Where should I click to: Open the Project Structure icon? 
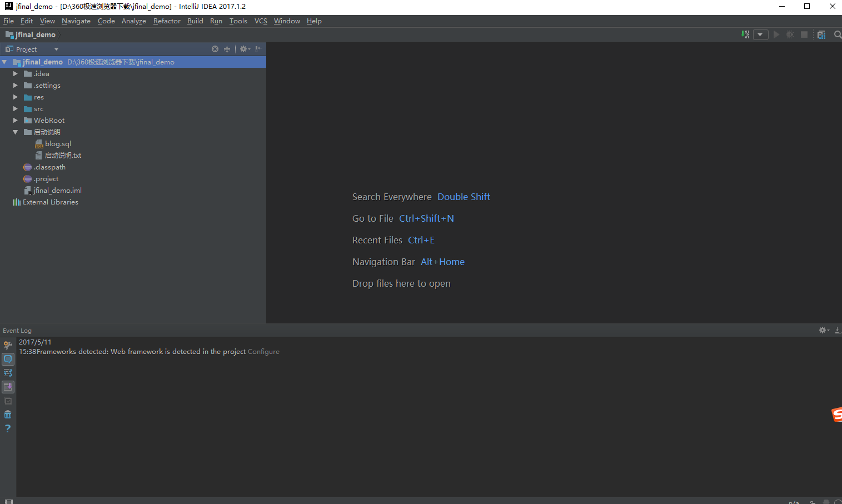coord(821,34)
